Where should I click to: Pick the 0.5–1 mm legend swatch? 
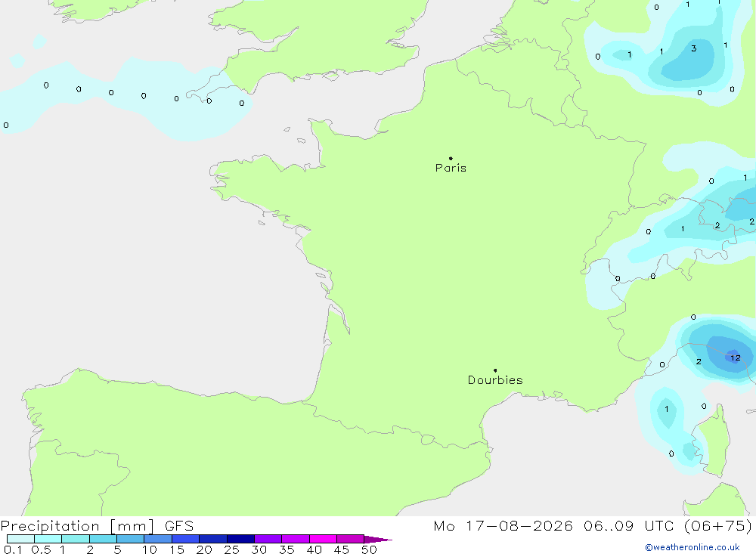(x=48, y=539)
